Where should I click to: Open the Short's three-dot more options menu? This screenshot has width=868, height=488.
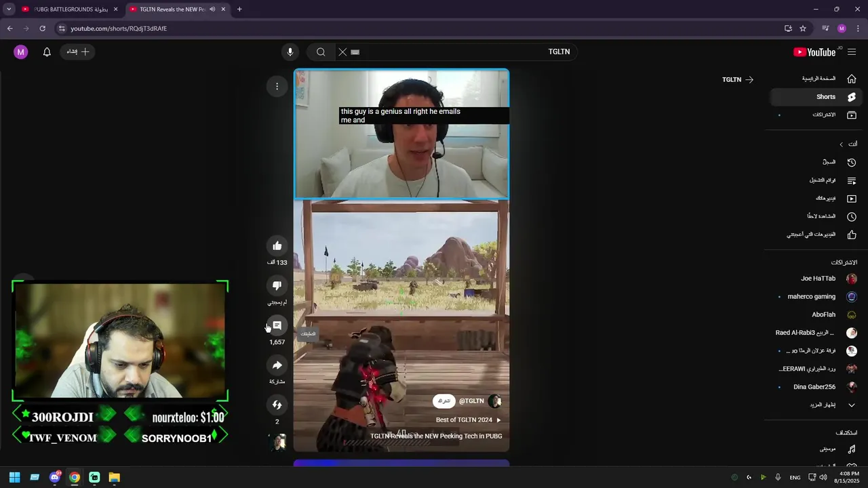coord(277,86)
